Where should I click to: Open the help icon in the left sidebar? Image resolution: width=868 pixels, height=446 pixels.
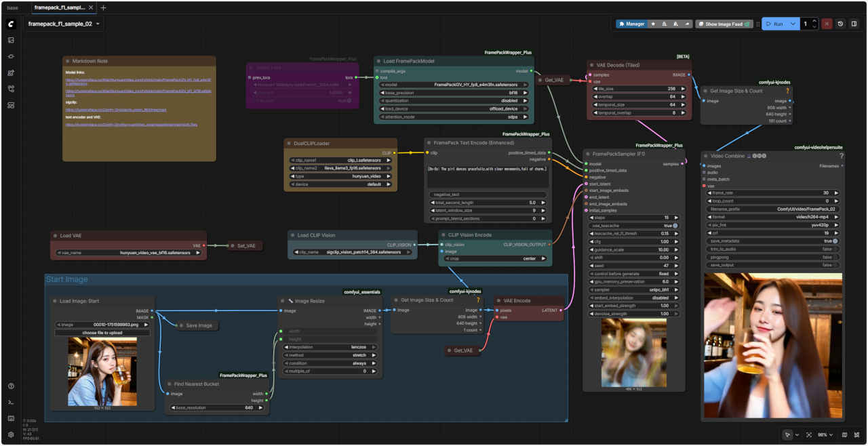[11, 386]
